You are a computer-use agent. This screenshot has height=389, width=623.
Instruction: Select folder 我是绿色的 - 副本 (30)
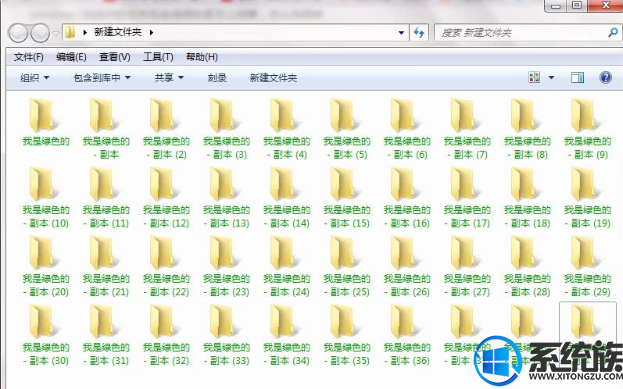pyautogui.click(x=46, y=335)
